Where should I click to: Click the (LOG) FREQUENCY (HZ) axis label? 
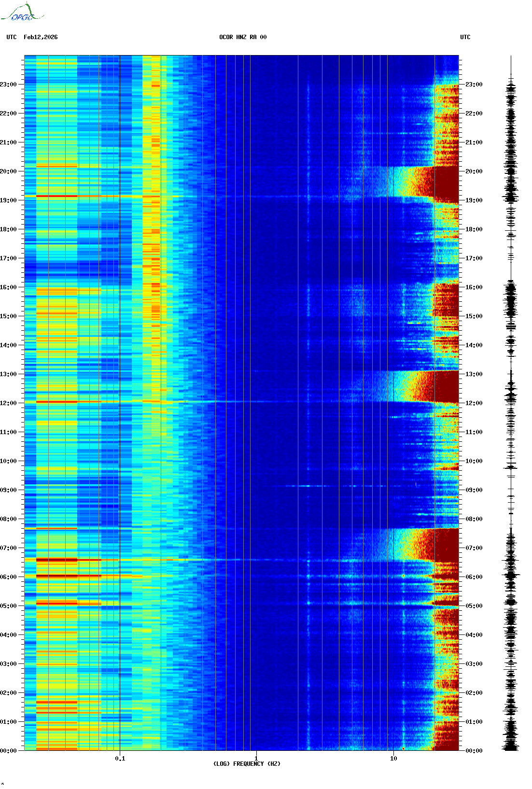pyautogui.click(x=247, y=764)
